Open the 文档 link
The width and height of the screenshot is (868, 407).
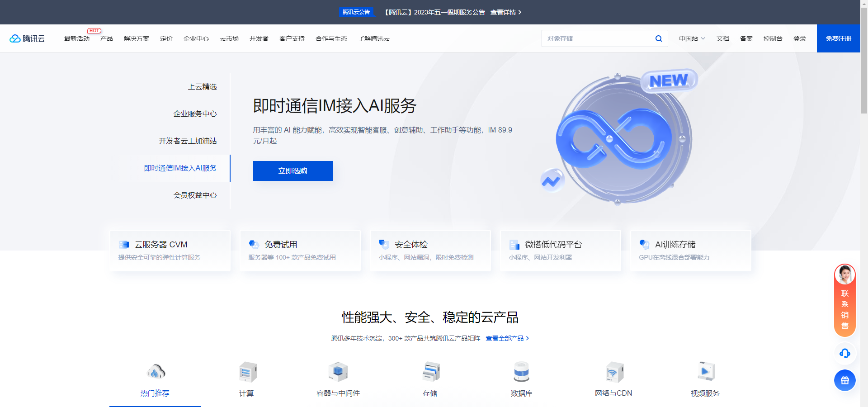click(x=723, y=38)
